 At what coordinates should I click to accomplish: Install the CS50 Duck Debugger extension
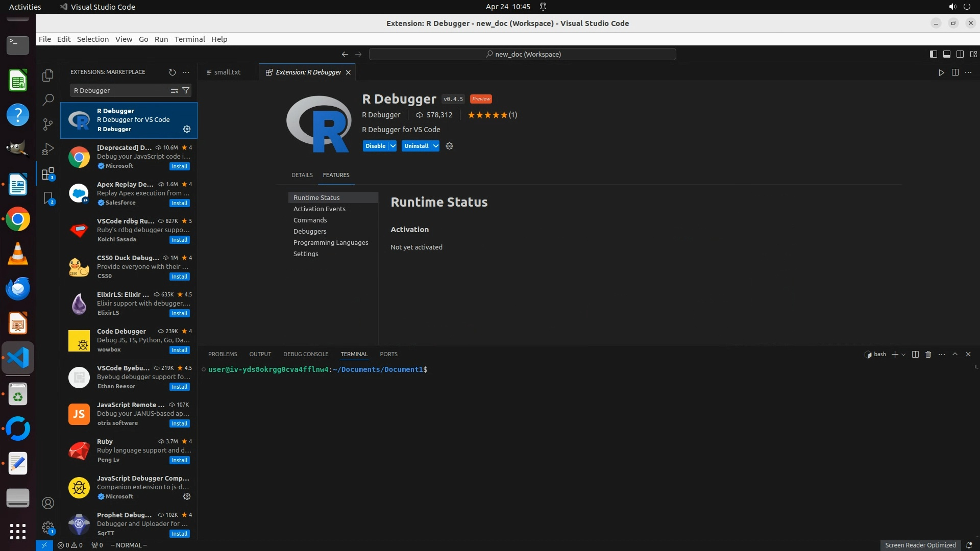pyautogui.click(x=179, y=277)
